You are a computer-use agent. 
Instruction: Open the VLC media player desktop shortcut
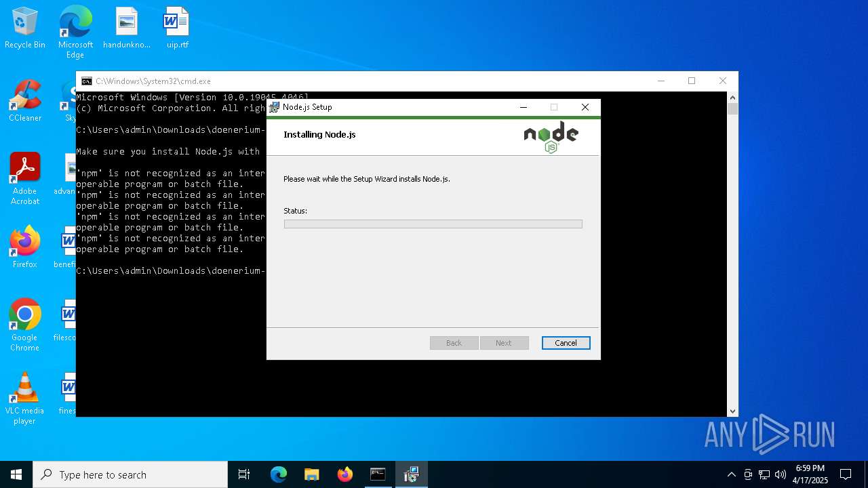(x=25, y=399)
